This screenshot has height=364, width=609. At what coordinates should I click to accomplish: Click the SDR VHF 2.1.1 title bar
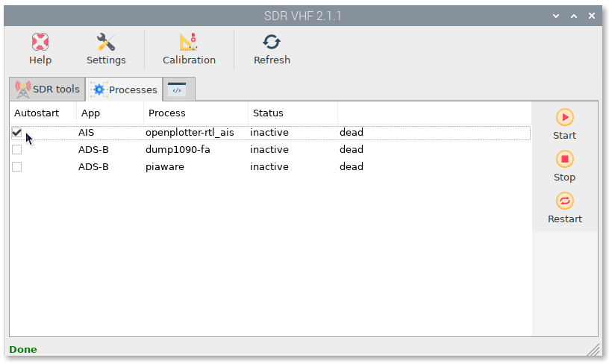[x=302, y=16]
